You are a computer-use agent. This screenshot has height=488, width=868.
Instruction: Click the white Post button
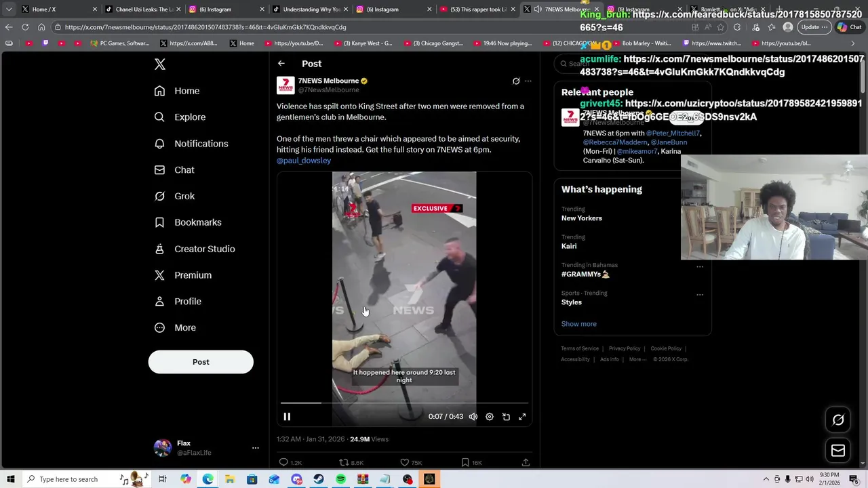201,362
